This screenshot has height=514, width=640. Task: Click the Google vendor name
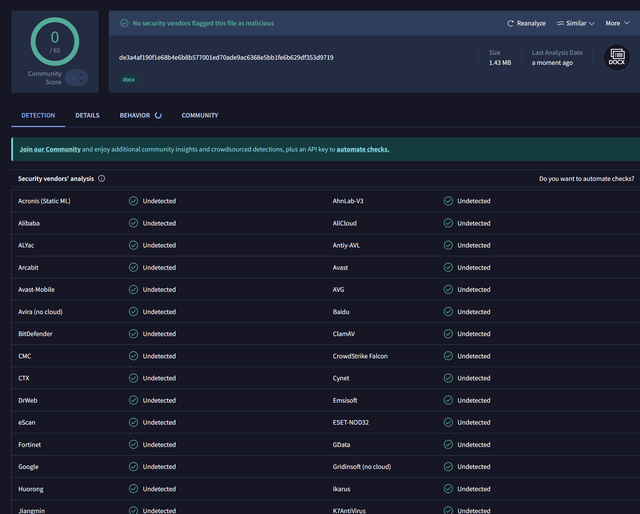(28, 467)
